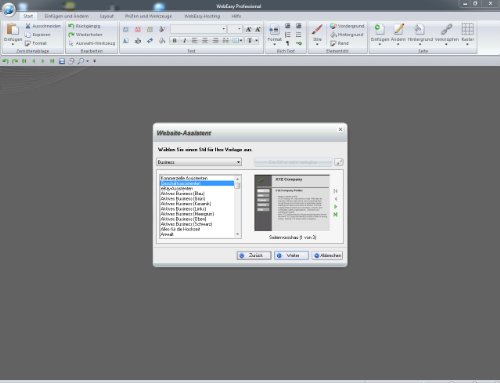
Task: Open the font name dropdown in ribbon
Action: tap(199, 29)
